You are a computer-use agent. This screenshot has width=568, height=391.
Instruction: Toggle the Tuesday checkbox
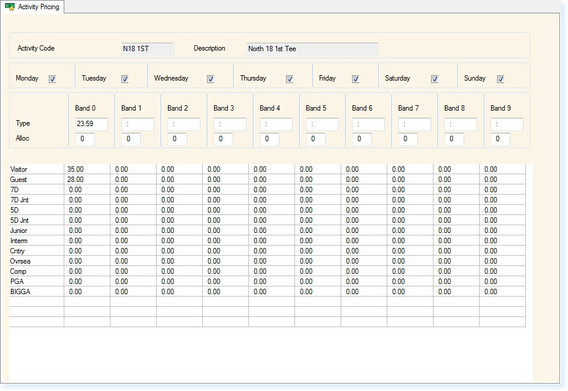pyautogui.click(x=125, y=79)
